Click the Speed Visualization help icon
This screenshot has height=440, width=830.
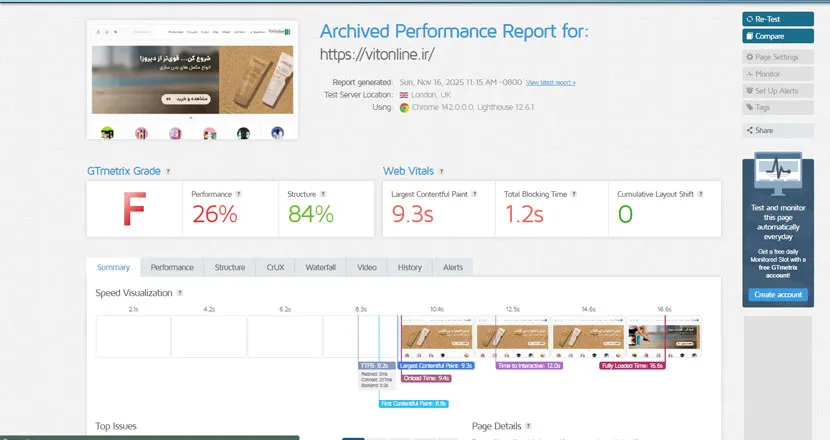coord(180,293)
